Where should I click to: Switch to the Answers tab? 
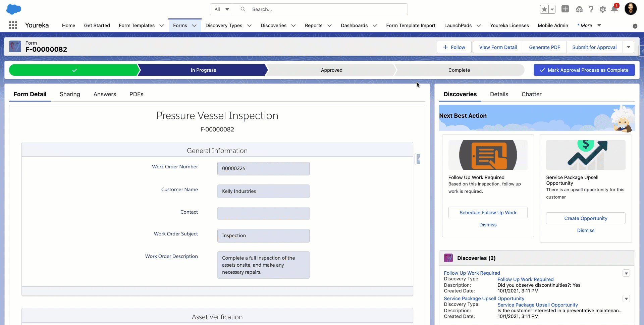[x=105, y=94]
